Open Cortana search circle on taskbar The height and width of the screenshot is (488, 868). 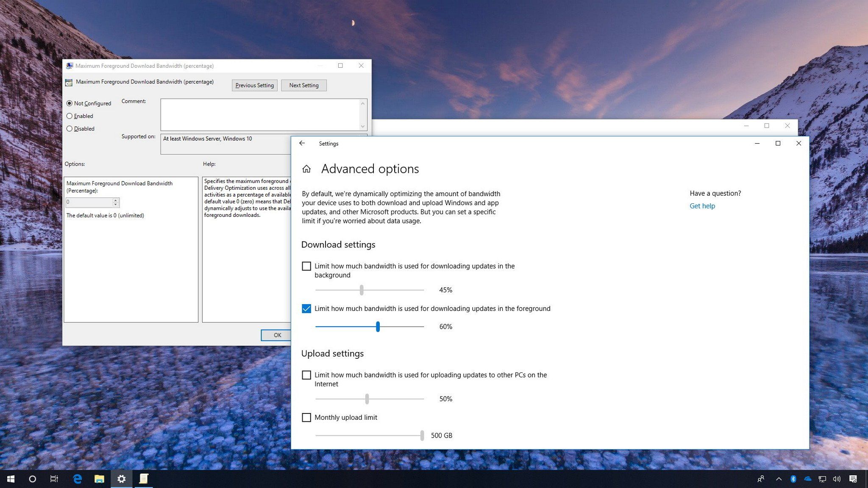click(32, 479)
